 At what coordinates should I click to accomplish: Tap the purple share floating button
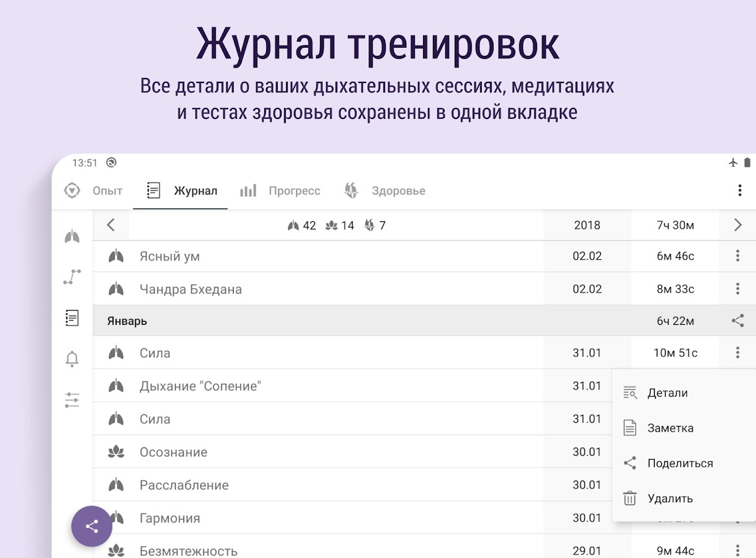click(x=92, y=527)
